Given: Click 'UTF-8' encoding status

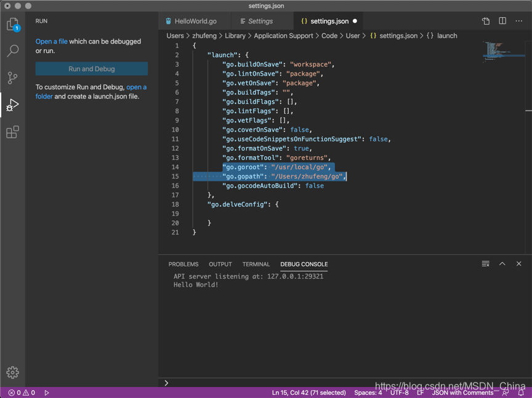Looking at the screenshot, I should coord(400,392).
